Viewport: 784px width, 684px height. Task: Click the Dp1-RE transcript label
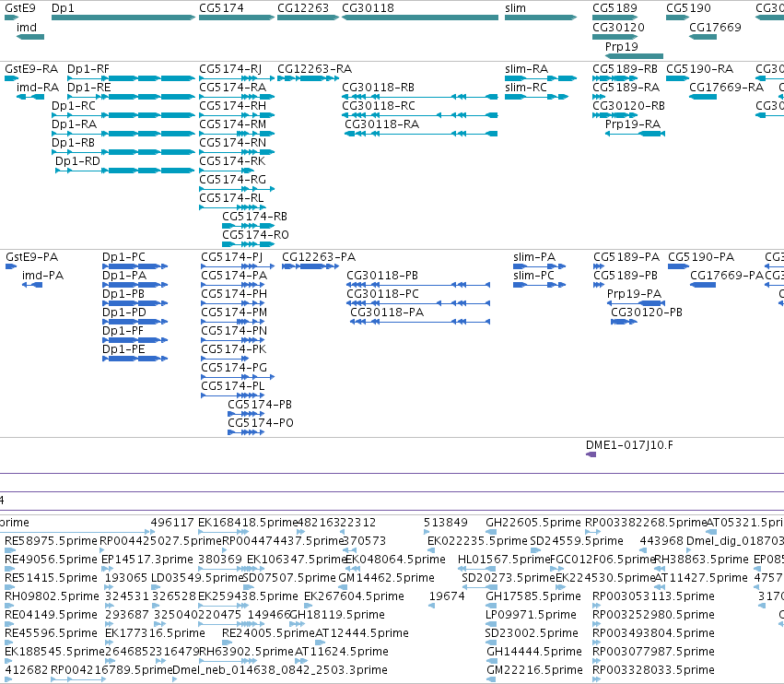coord(89,87)
